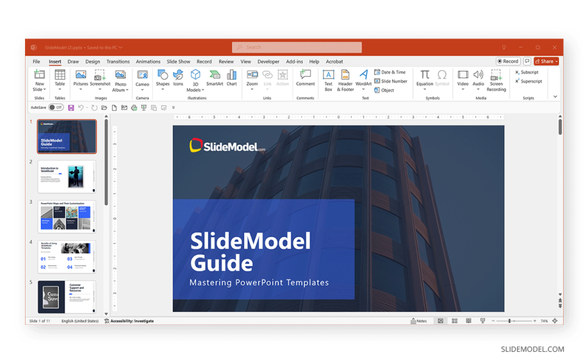This screenshot has height=364, width=588.
Task: Customize Quick Access Toolbar dropdown arrow
Action: pyautogui.click(x=173, y=107)
